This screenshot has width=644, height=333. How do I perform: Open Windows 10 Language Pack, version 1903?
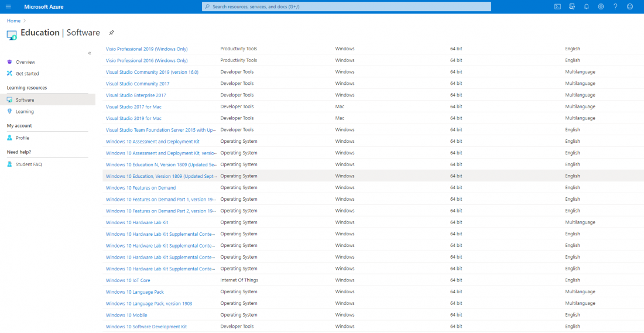point(149,303)
